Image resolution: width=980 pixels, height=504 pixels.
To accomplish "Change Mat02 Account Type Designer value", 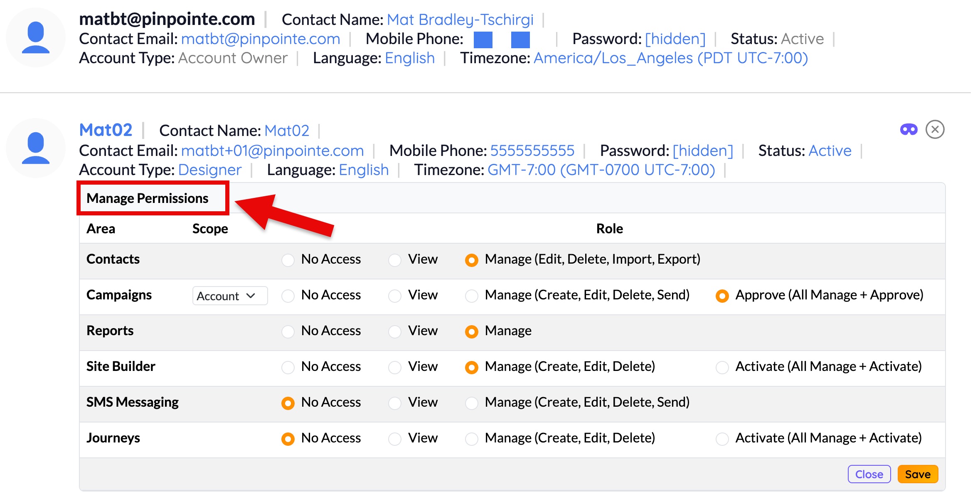I will [209, 170].
